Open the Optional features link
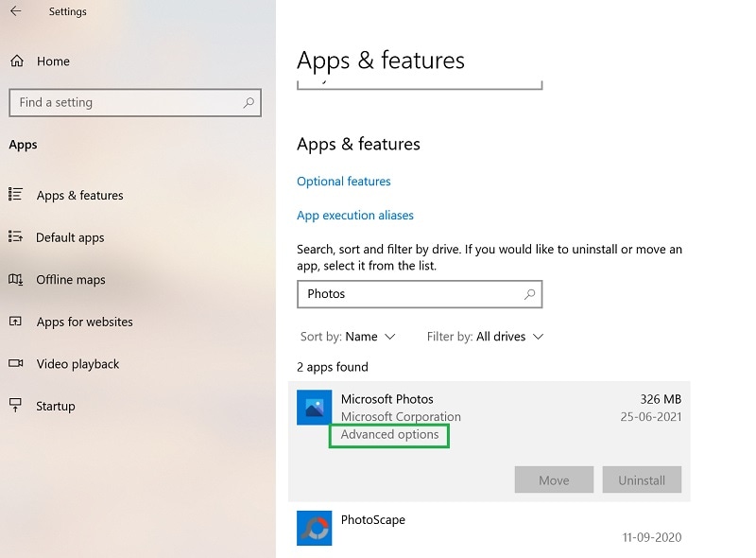Image resolution: width=756 pixels, height=558 pixels. click(x=344, y=182)
